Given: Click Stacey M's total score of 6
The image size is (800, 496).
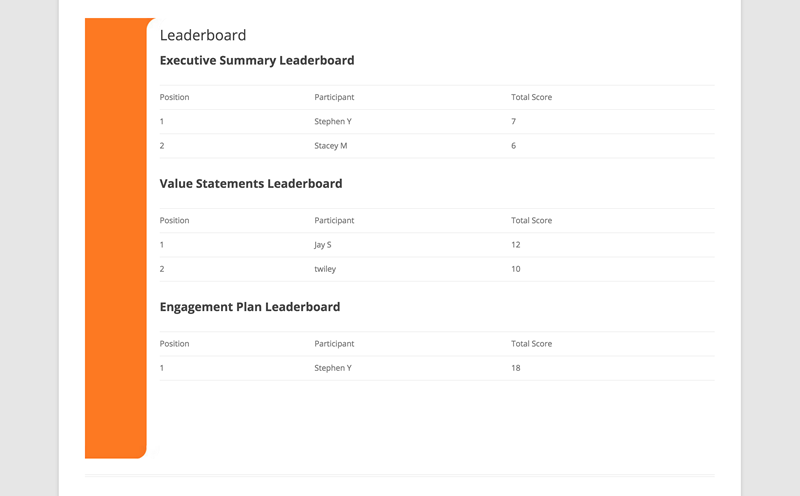Looking at the screenshot, I should point(513,146).
